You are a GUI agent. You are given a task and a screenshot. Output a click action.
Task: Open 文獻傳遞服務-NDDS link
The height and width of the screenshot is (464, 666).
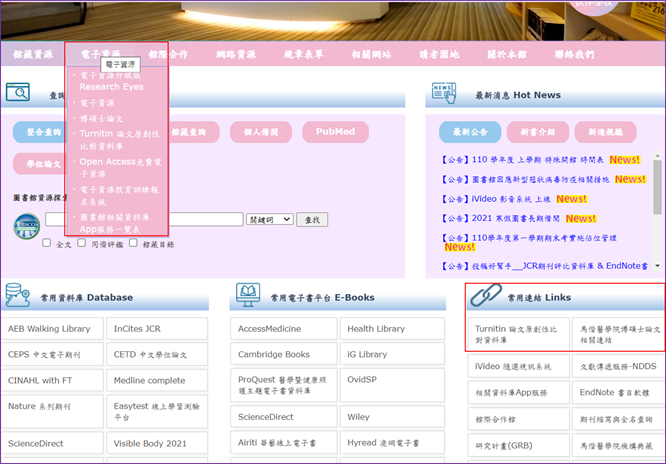618,366
